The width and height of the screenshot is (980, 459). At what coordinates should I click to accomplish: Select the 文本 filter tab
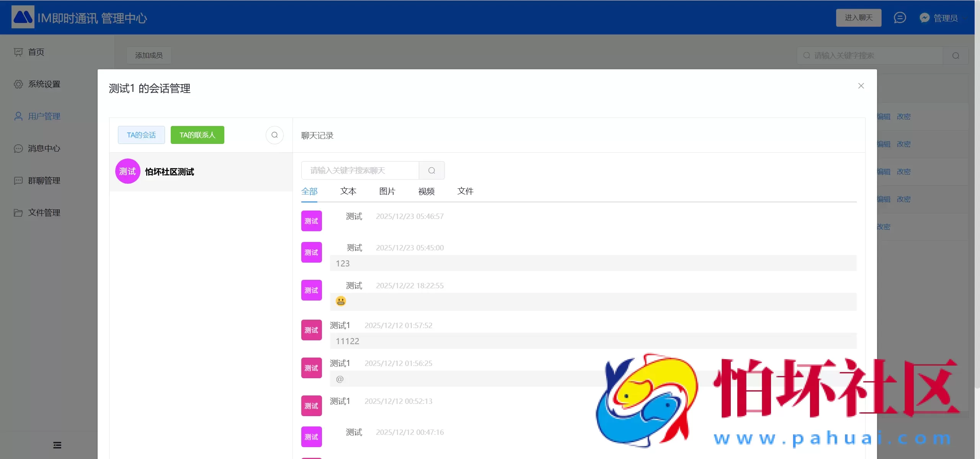[348, 191]
